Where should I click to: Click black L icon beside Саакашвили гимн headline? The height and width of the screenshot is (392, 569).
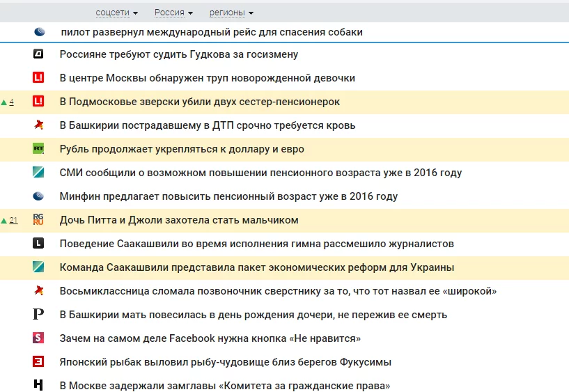tap(39, 244)
